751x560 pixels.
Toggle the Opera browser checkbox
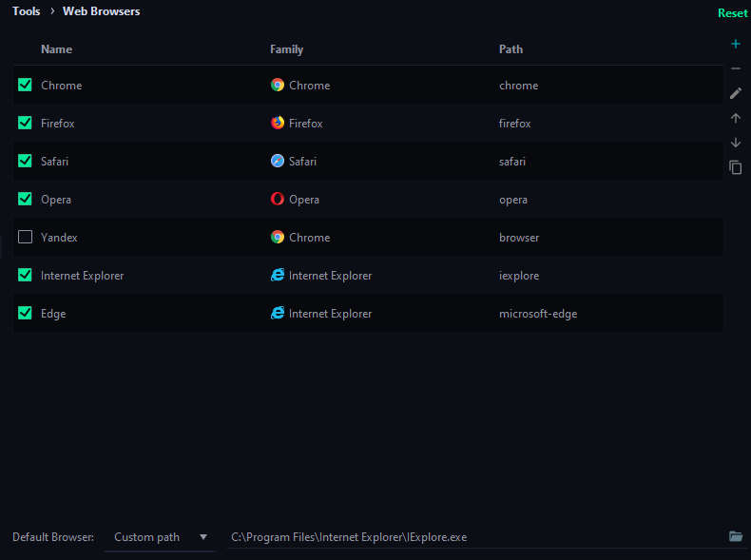[25, 199]
